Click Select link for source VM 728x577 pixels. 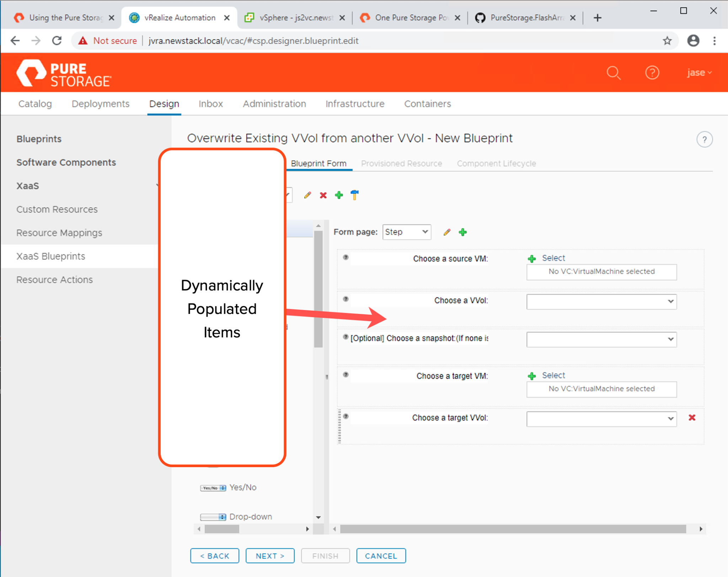[553, 258]
